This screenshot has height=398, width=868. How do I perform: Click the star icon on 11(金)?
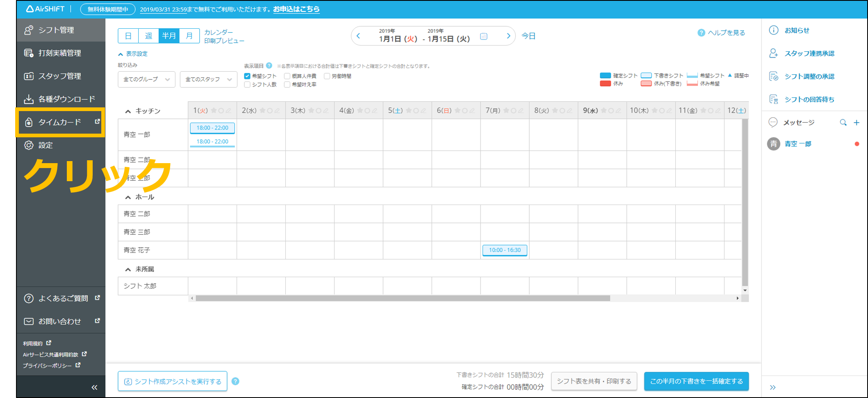point(703,111)
